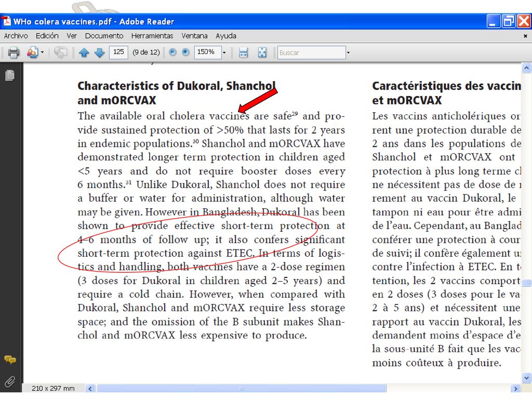The image size is (532, 399).
Task: Click the French heading line "et mORCVAX"
Action: point(407,100)
